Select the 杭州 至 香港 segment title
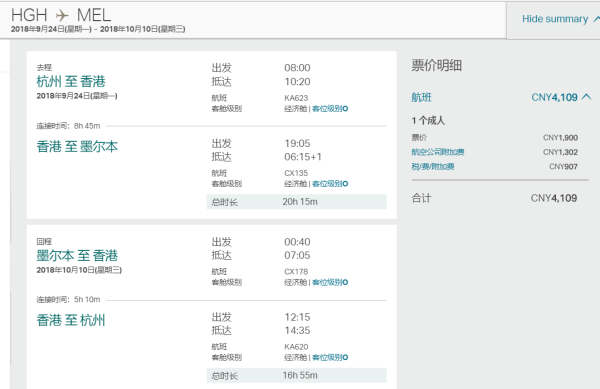This screenshot has width=600, height=389. [71, 81]
